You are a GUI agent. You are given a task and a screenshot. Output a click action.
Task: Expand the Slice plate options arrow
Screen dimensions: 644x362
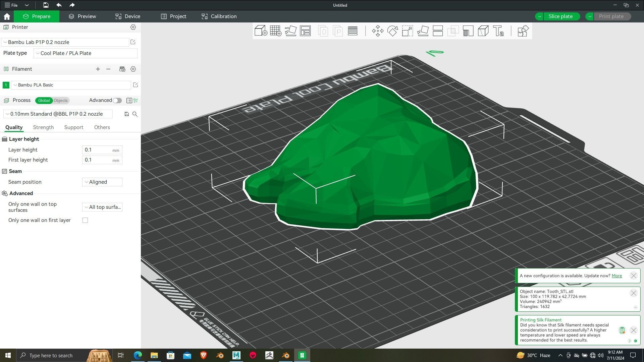(539, 16)
